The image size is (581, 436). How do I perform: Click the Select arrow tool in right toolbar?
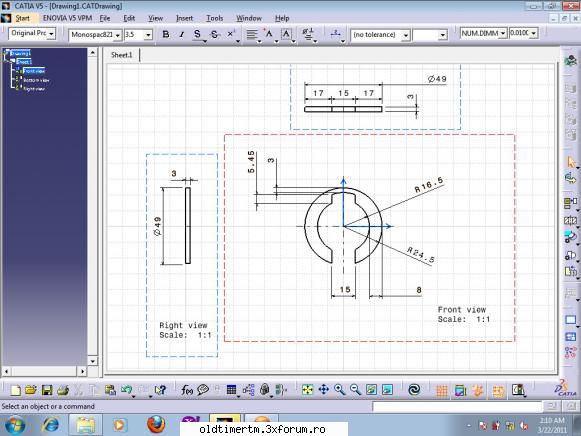pyautogui.click(x=571, y=162)
